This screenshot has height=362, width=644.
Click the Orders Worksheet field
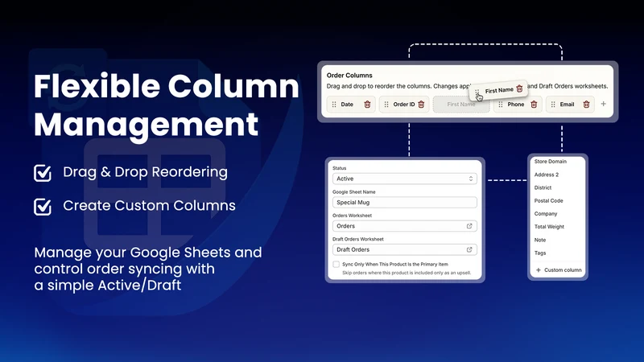coord(405,226)
